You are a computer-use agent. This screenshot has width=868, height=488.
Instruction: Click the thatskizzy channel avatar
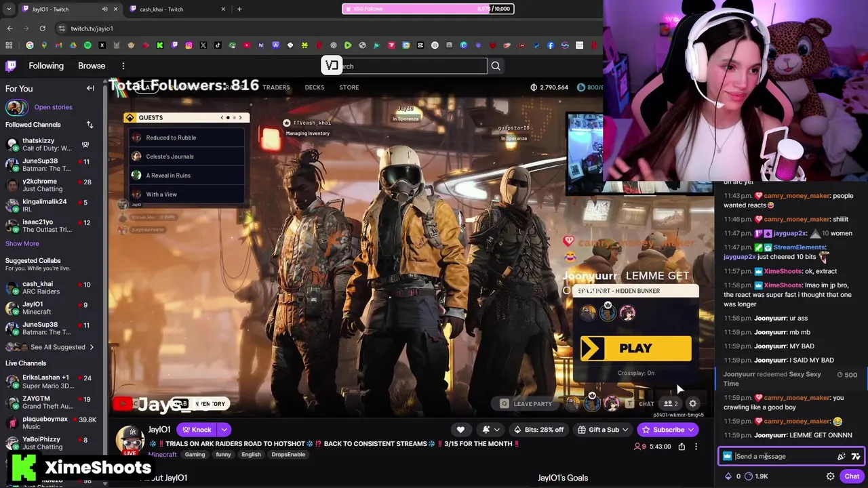(12, 144)
